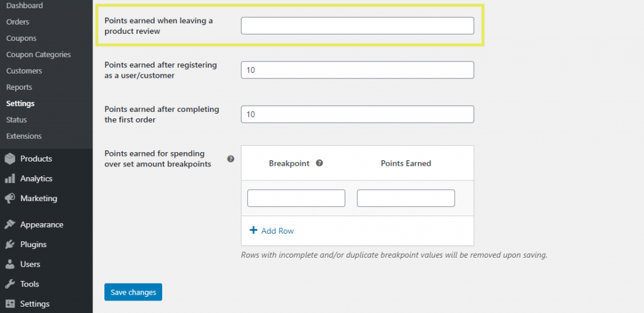Open the Tools menu label
Image resolution: width=644 pixels, height=313 pixels.
click(x=30, y=284)
